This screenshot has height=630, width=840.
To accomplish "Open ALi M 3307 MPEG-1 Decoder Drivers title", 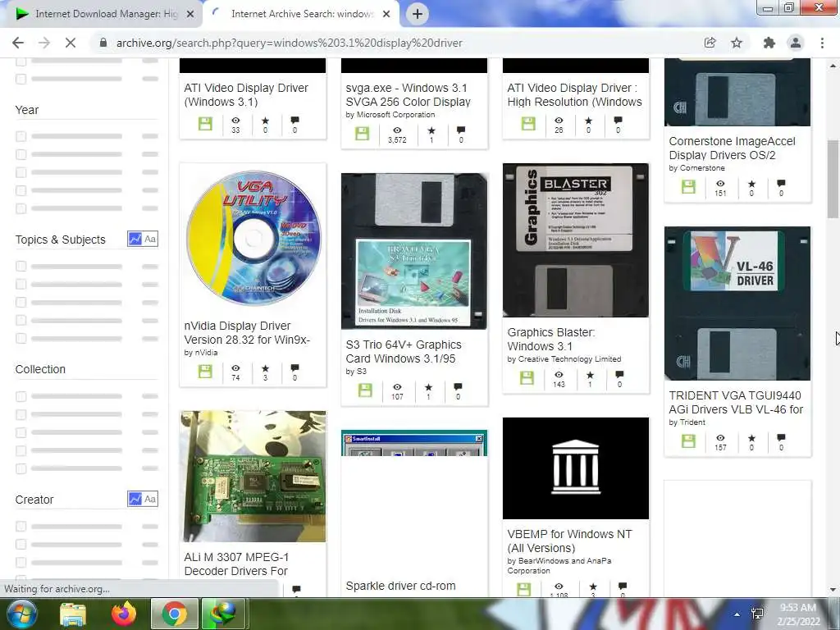I will point(236,564).
